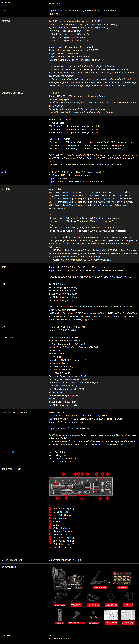
Task: Open the MSI support URL in memory notes
Action: (x=113, y=85)
